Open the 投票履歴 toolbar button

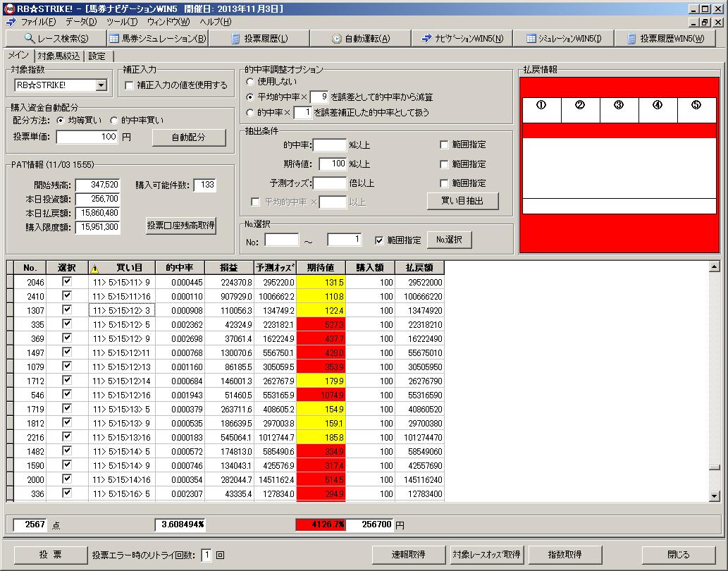tap(259, 39)
